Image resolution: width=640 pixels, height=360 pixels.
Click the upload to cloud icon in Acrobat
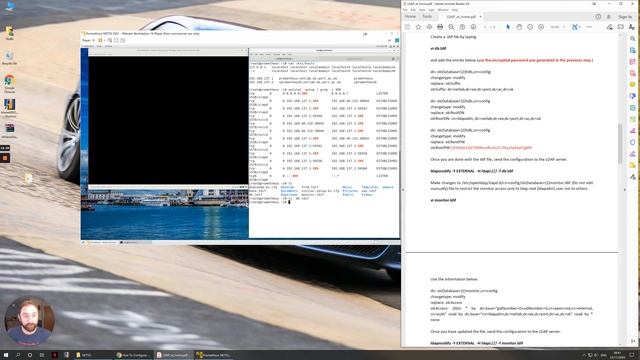(429, 27)
